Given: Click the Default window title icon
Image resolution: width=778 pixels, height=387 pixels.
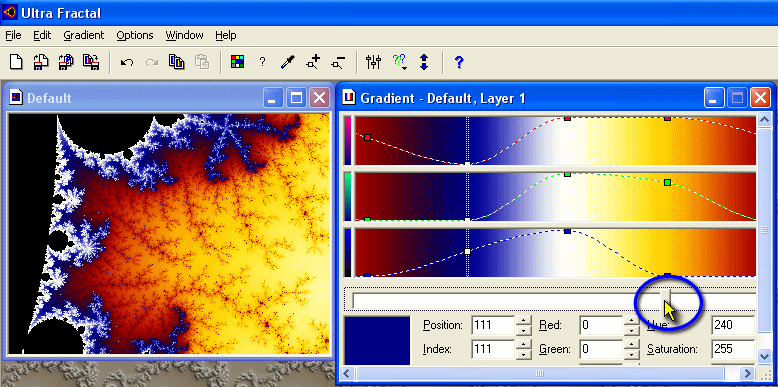Looking at the screenshot, I should (16, 98).
